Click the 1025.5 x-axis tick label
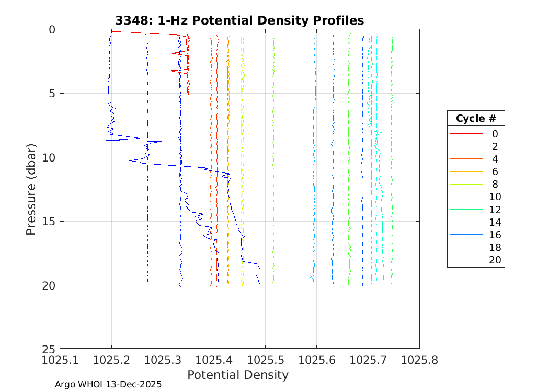 click(265, 360)
